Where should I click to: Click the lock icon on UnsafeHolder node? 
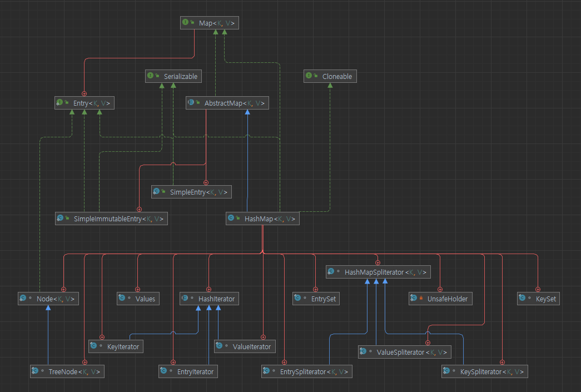coord(421,298)
